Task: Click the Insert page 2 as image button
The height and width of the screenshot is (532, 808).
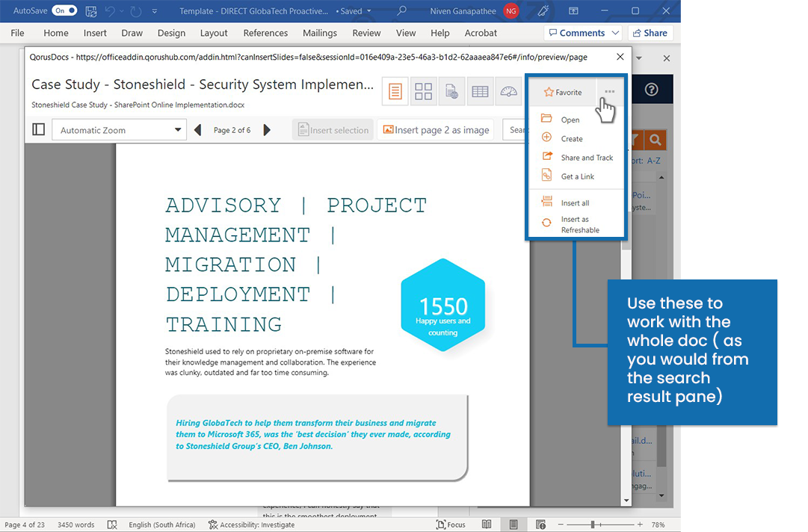Action: tap(436, 129)
